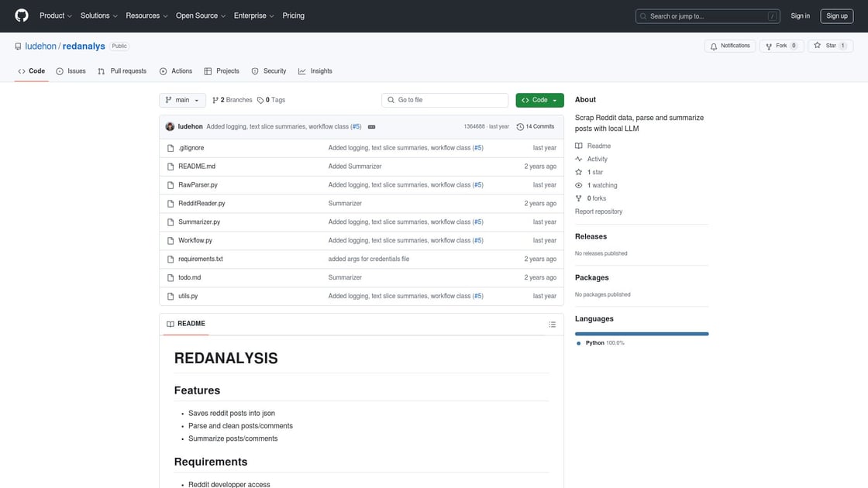
Task: Switch to the Pull requests tab
Action: pos(122,70)
